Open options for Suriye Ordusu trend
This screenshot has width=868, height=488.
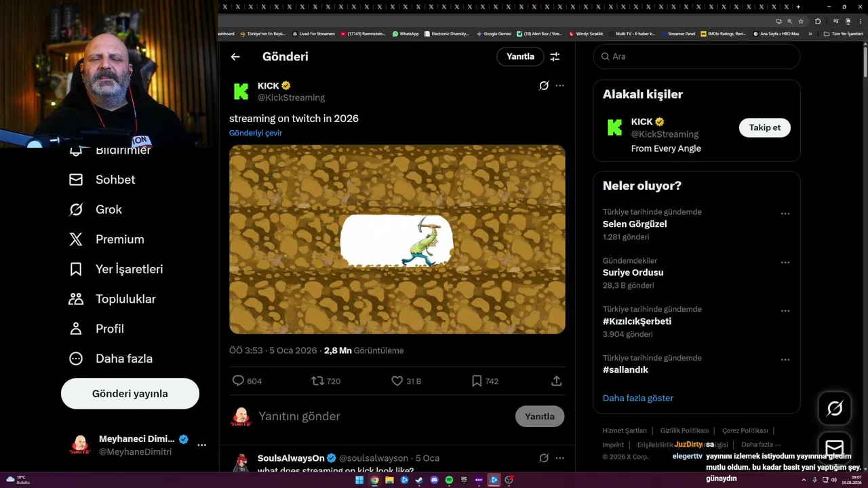[x=785, y=262]
